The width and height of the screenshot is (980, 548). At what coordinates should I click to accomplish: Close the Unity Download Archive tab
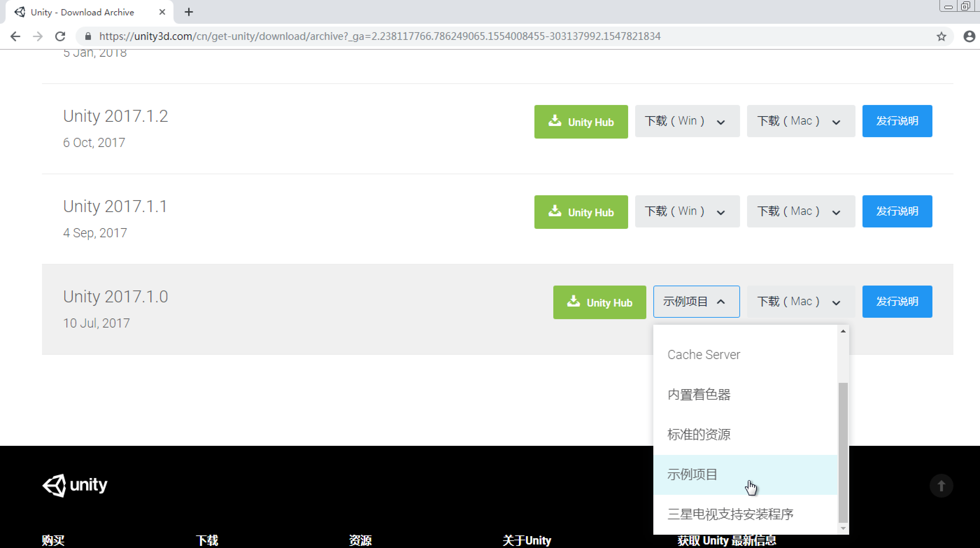[162, 12]
